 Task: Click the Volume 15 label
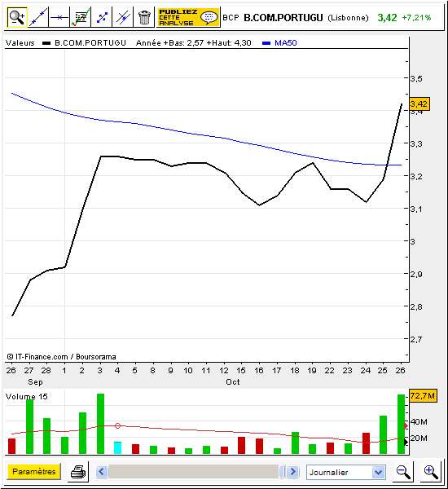coord(27,396)
